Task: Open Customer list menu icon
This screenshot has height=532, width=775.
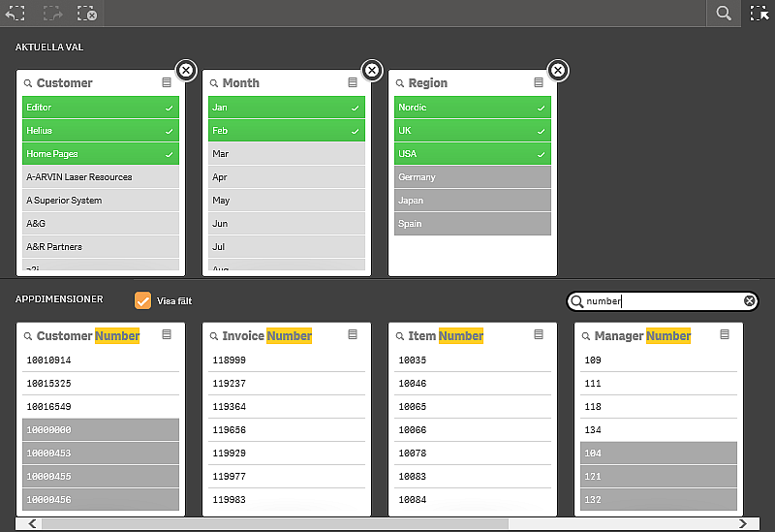Action: [167, 82]
